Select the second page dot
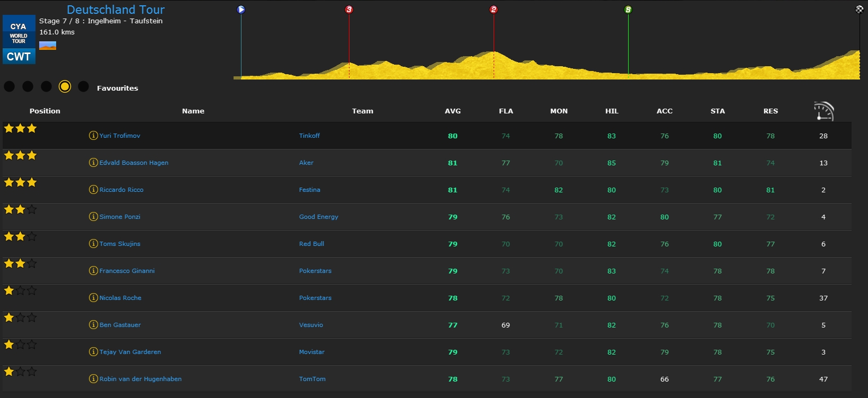868x398 pixels. point(28,86)
